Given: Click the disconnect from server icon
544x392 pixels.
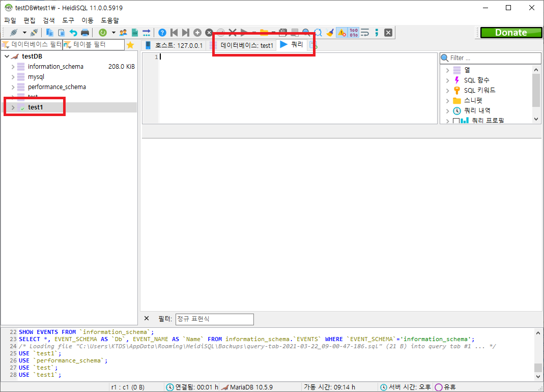Looking at the screenshot, I should click(x=34, y=33).
